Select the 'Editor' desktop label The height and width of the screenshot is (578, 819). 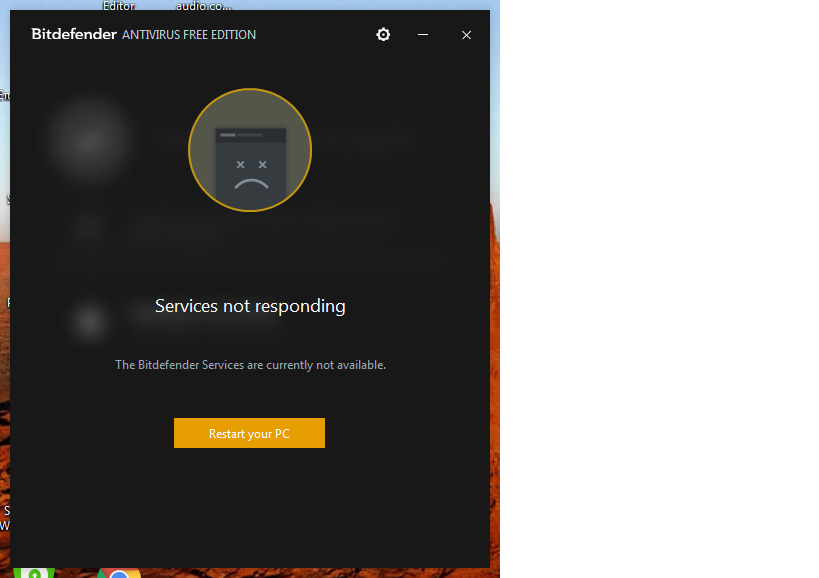pyautogui.click(x=119, y=6)
